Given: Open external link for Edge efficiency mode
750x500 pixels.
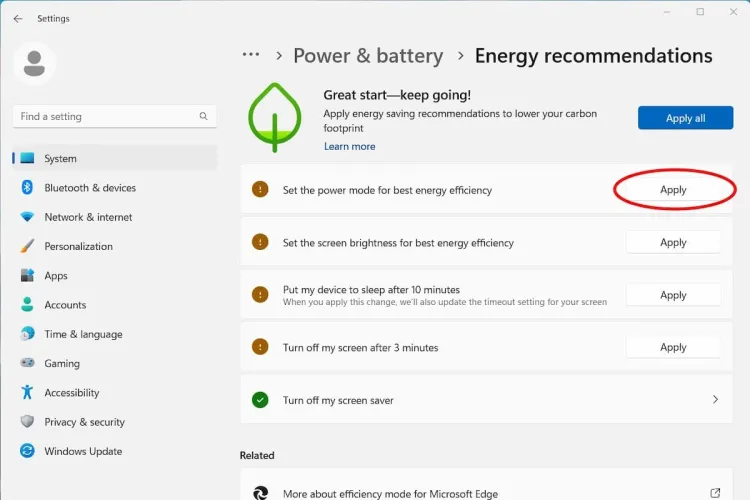Looking at the screenshot, I should tap(715, 493).
